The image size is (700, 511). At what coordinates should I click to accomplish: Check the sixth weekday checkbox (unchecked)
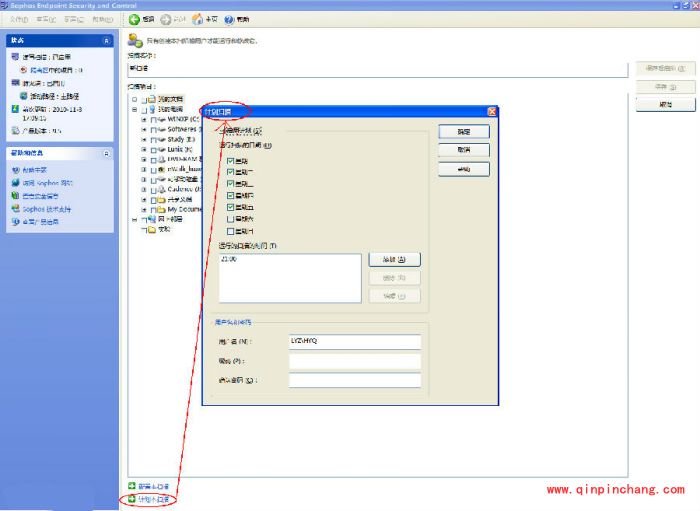231,218
